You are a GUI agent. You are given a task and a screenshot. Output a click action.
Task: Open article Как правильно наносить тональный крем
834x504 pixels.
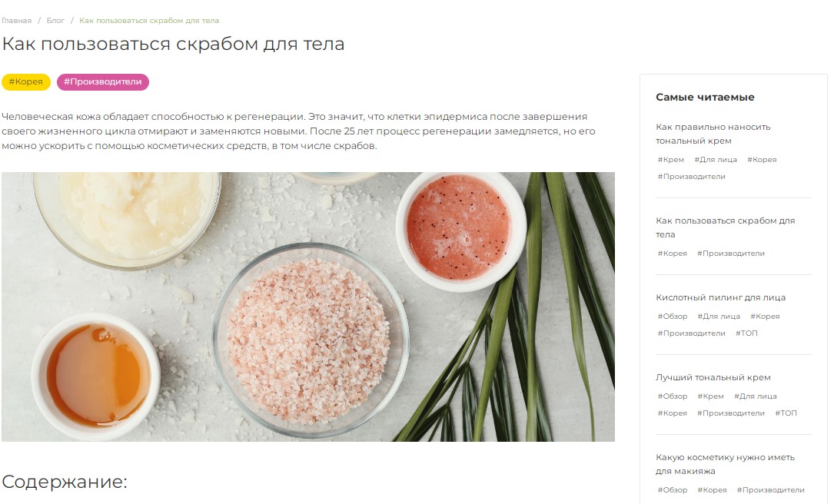click(713, 134)
